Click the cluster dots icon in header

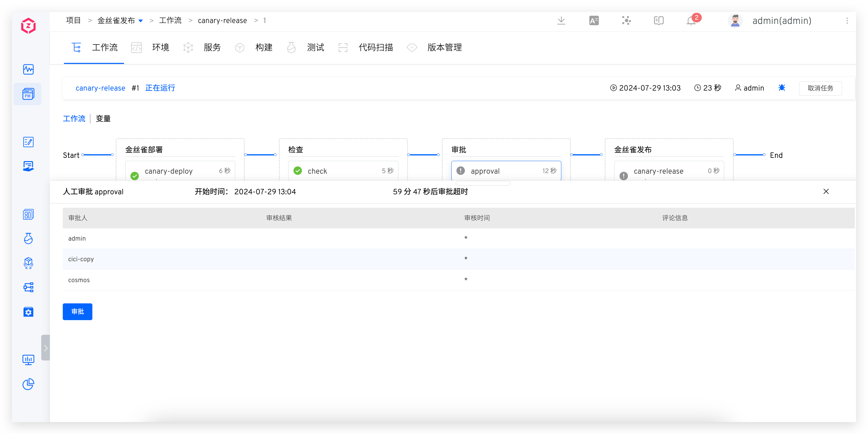click(x=626, y=21)
